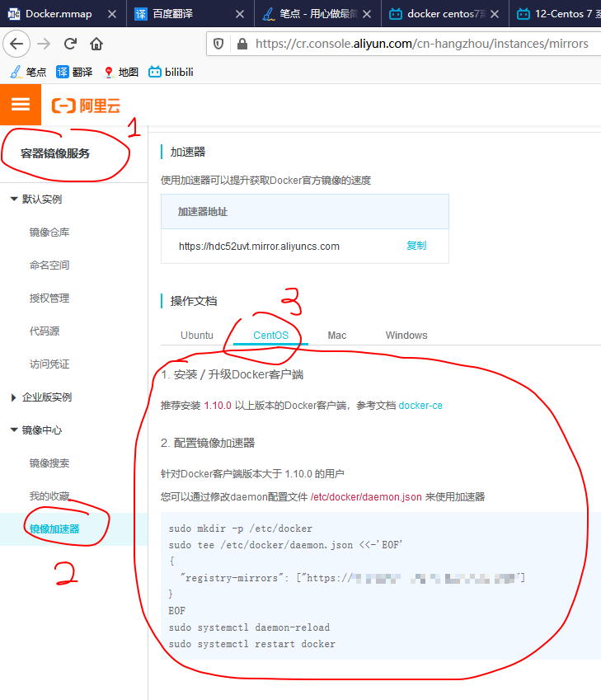Open the docker-ce reference link
Screen dimensions: 601x700
tap(420, 406)
